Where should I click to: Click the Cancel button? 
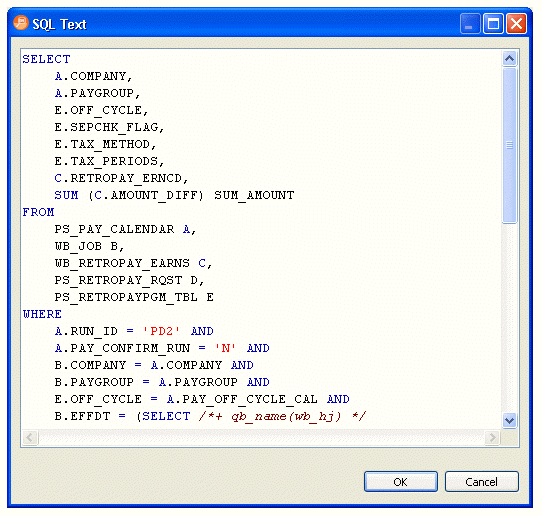pyautogui.click(x=482, y=481)
